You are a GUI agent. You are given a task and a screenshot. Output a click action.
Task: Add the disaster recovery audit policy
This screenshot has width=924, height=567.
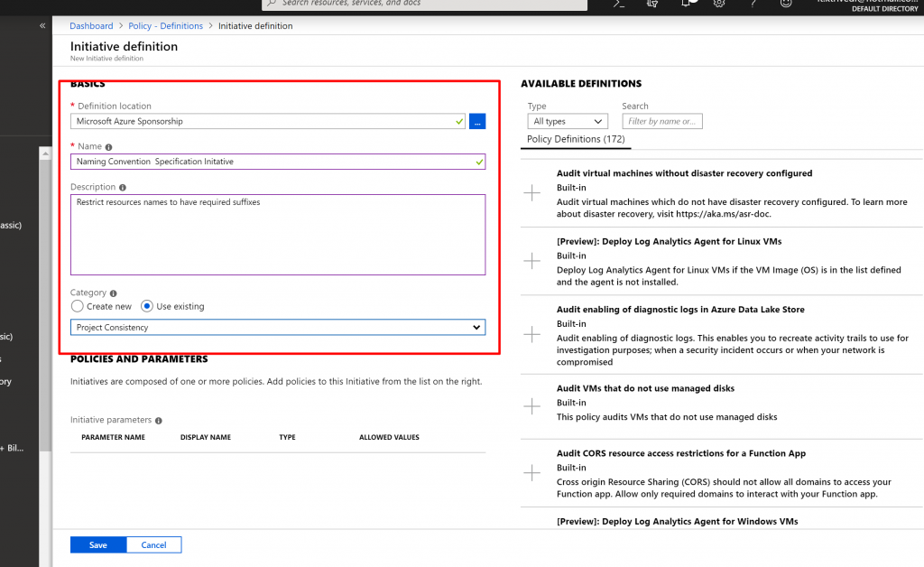532,193
